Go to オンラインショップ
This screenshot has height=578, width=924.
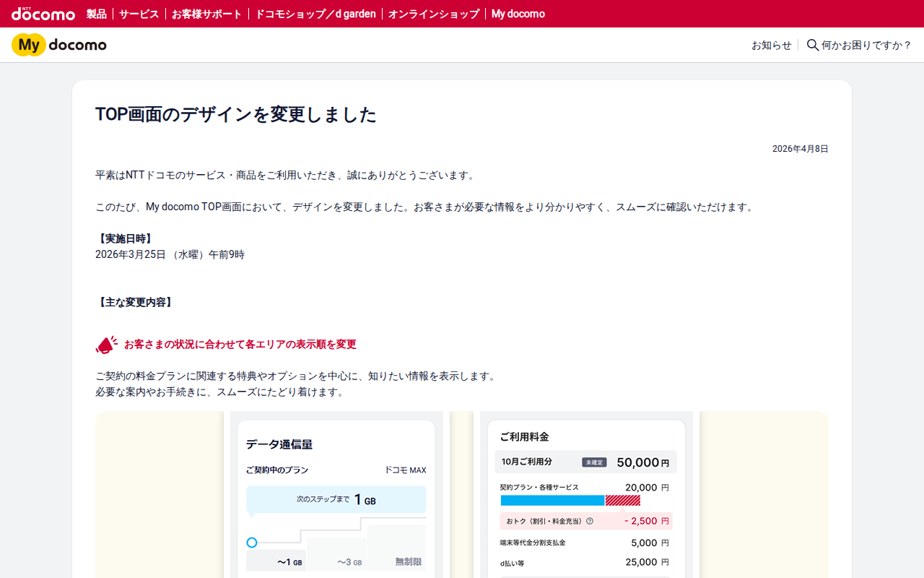[434, 14]
